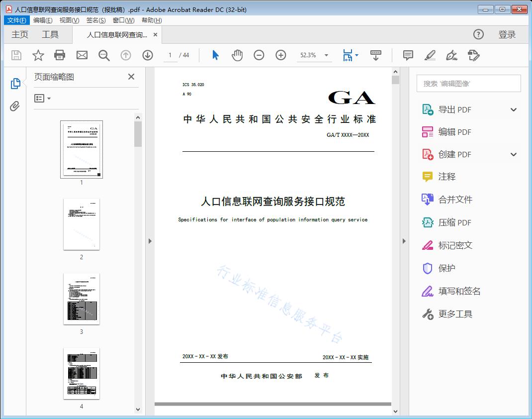Viewport: 532px width, 419px height.
Task: Toggle continuous scrolling page display mode
Action: [x=376, y=55]
